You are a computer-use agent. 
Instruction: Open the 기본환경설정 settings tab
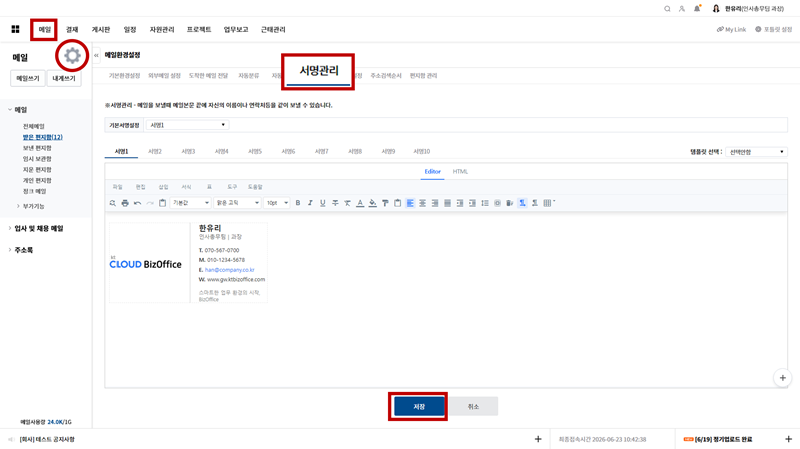click(x=124, y=76)
